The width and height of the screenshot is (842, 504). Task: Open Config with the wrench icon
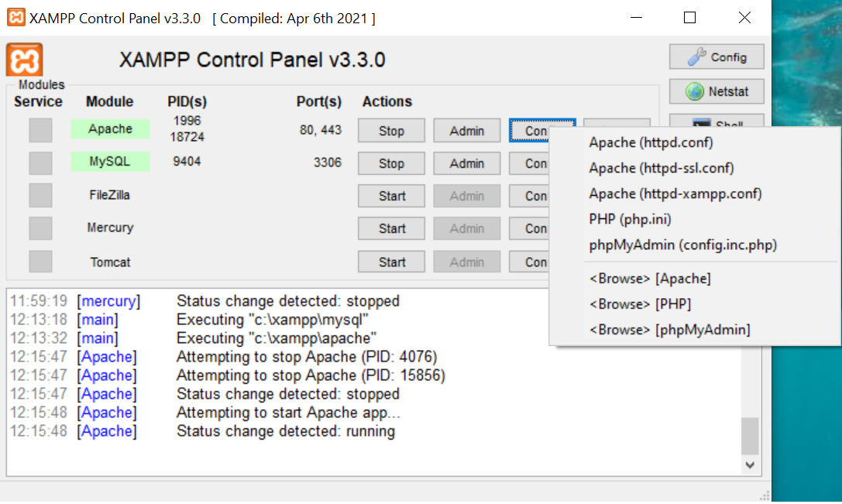pos(717,57)
